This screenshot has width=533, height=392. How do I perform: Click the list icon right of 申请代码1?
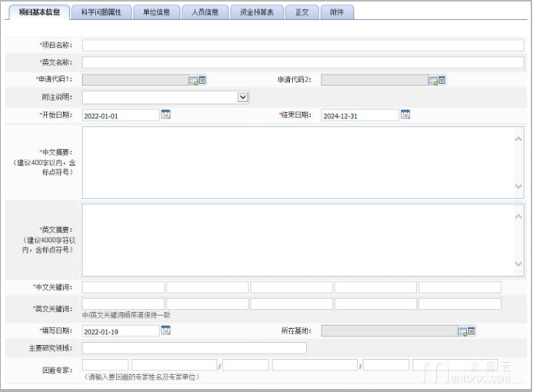[x=202, y=79]
